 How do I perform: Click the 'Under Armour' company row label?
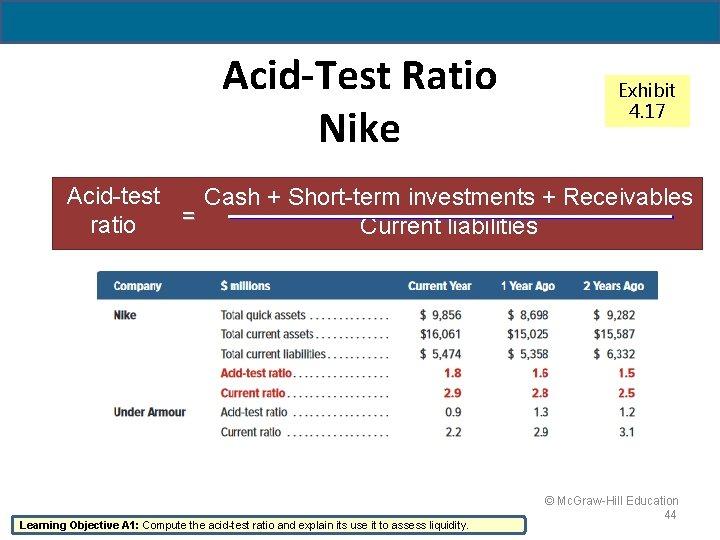coord(149,412)
